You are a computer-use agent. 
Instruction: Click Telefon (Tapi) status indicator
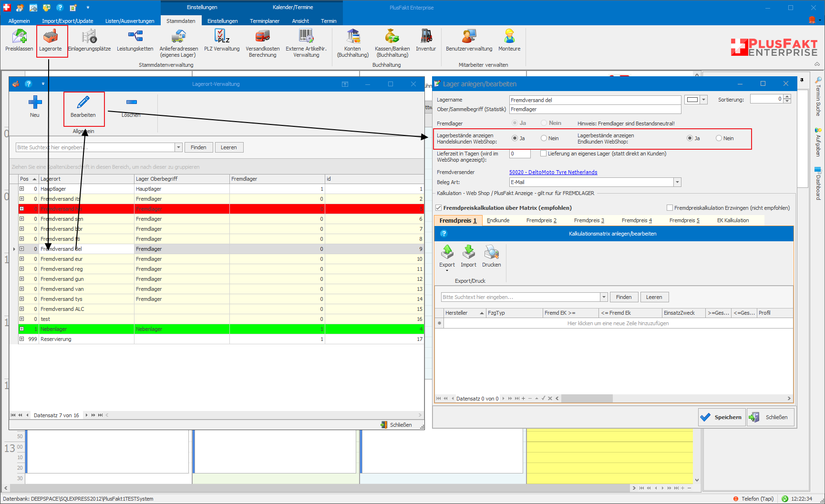(x=753, y=499)
